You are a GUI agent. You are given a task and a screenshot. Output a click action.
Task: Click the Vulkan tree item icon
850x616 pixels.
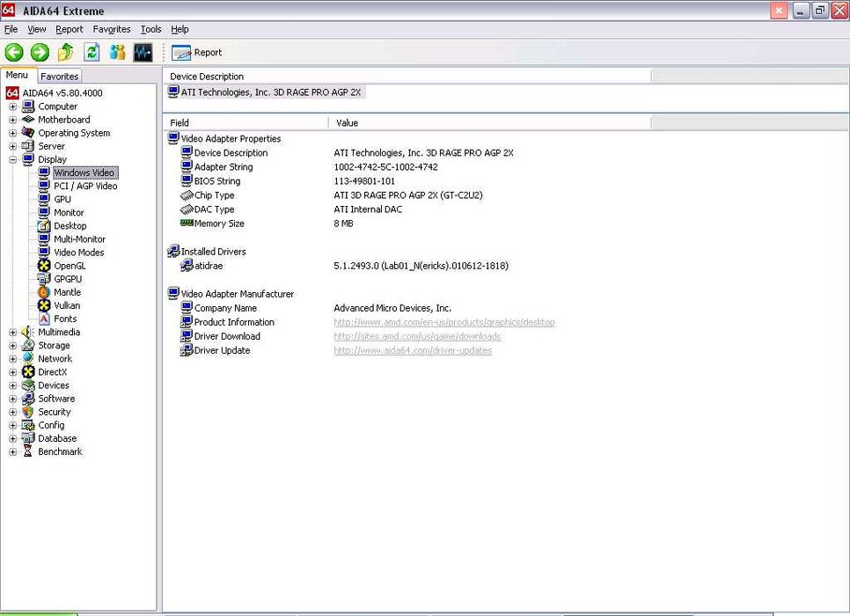pos(44,305)
